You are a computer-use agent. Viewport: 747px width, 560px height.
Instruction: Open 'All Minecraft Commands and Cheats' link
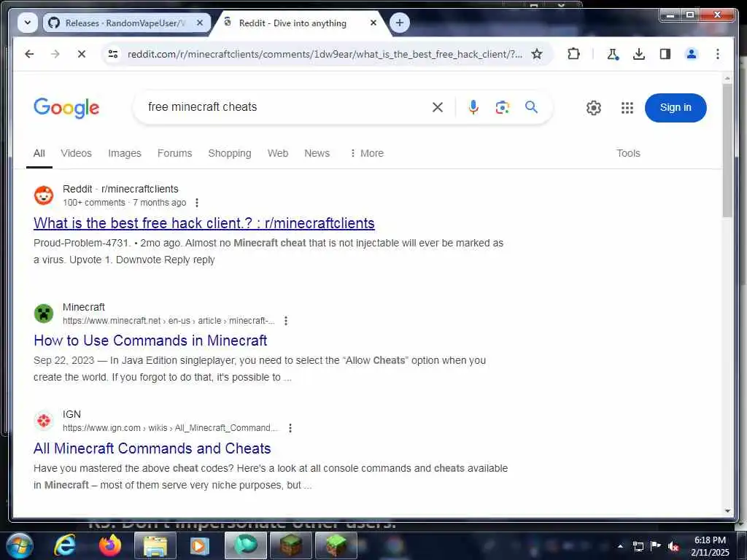point(152,448)
